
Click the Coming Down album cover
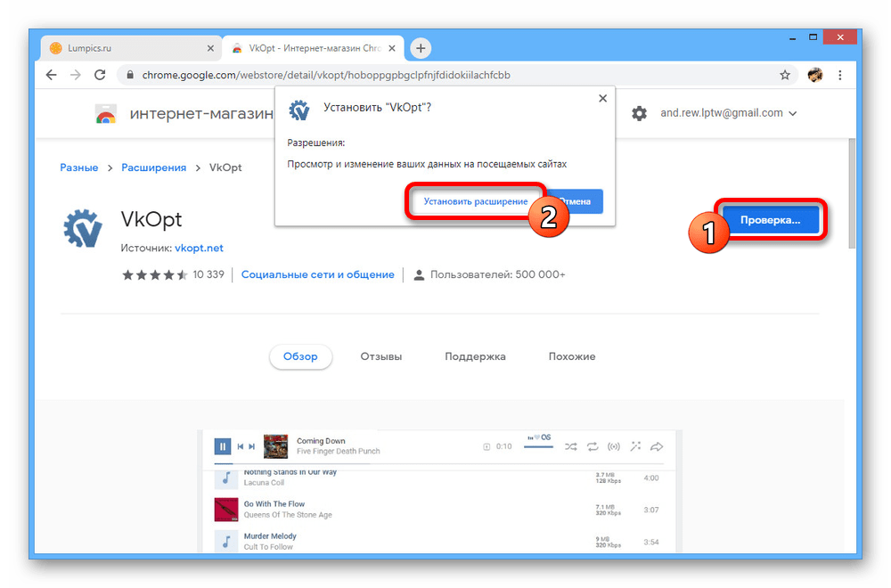[275, 446]
